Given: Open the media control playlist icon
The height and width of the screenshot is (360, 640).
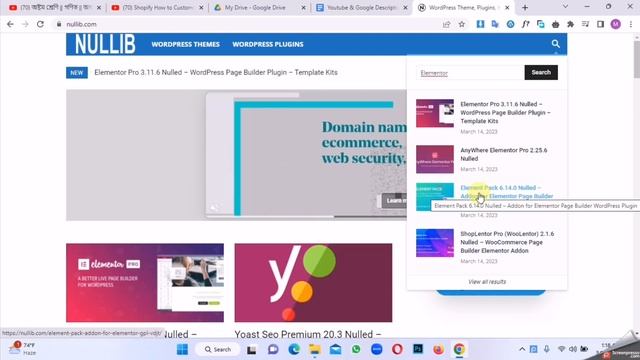Looking at the screenshot, I should pyautogui.click(x=585, y=24).
